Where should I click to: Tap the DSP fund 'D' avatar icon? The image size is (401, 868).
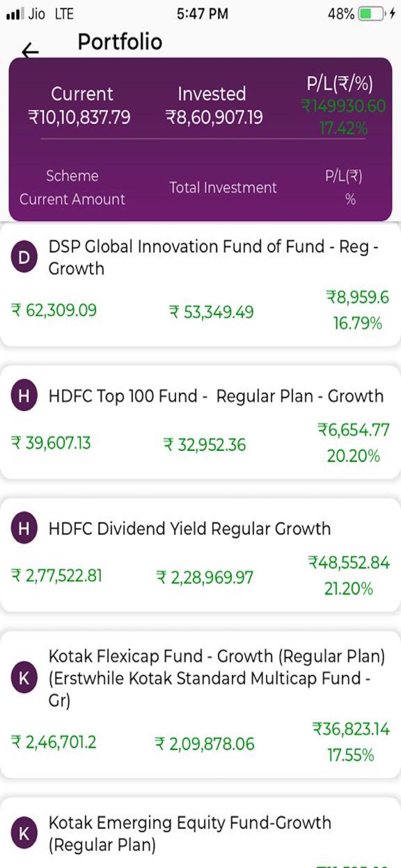point(24,257)
